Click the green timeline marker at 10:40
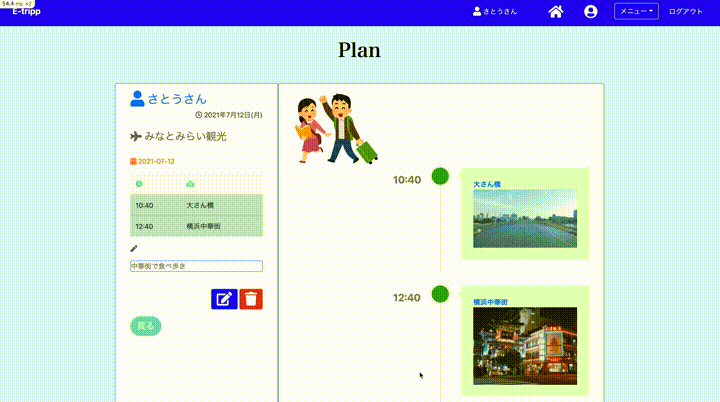Image resolution: width=720 pixels, height=402 pixels. (440, 176)
